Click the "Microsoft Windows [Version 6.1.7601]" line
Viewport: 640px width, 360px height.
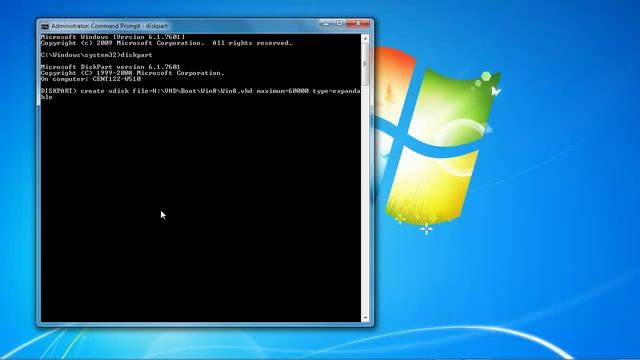[x=113, y=37]
